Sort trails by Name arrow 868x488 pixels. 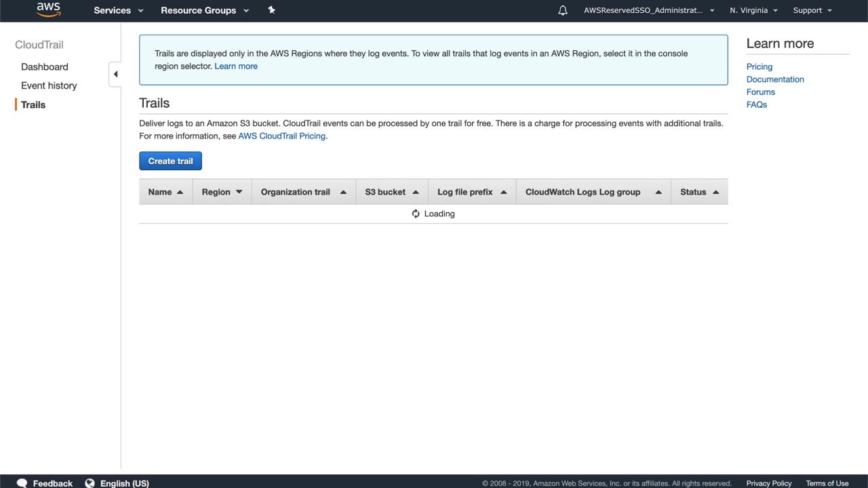180,192
